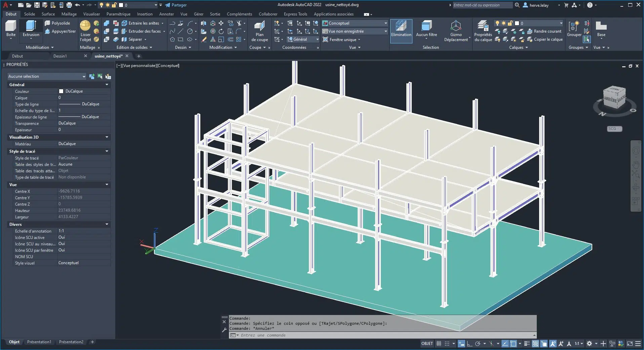Toggle ortho mode in status bar
644x350 pixels.
click(470, 344)
